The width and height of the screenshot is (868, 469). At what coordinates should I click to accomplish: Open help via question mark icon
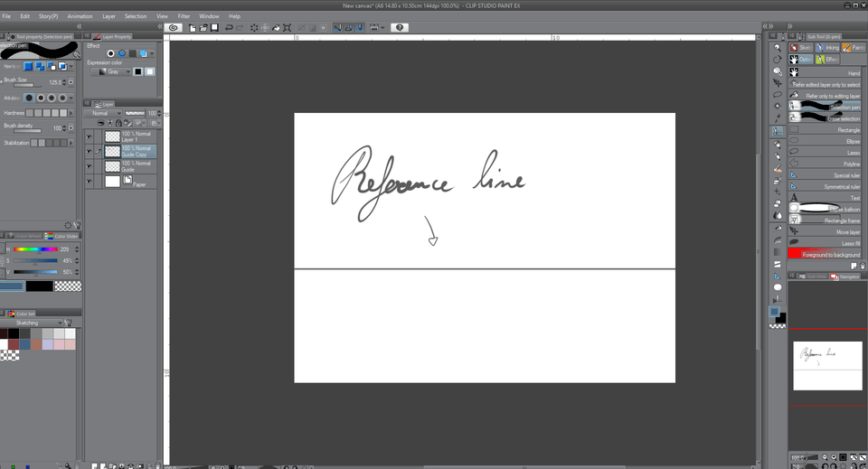pyautogui.click(x=400, y=28)
